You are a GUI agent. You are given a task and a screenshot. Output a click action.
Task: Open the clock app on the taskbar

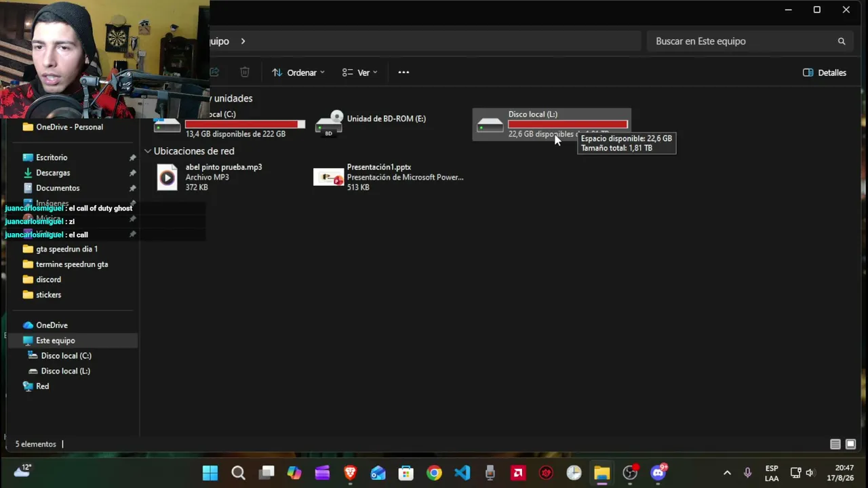[x=574, y=473]
